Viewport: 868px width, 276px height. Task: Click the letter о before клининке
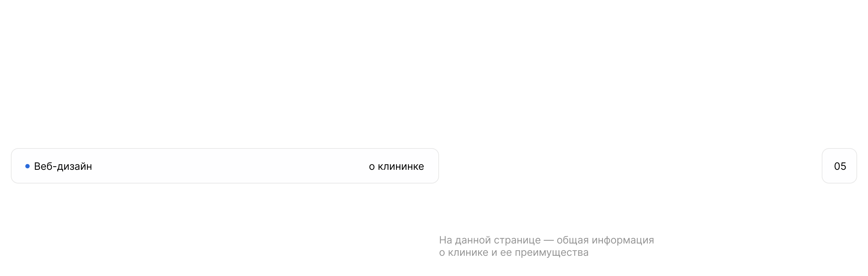(x=372, y=167)
